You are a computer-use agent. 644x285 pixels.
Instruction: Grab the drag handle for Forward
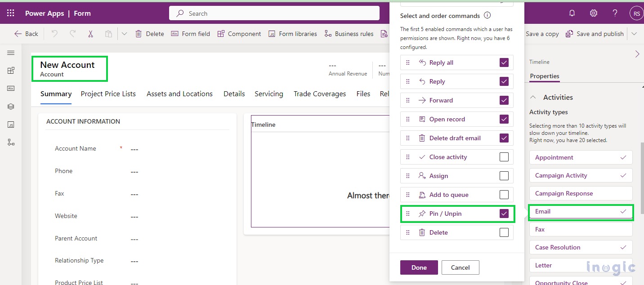coord(408,100)
